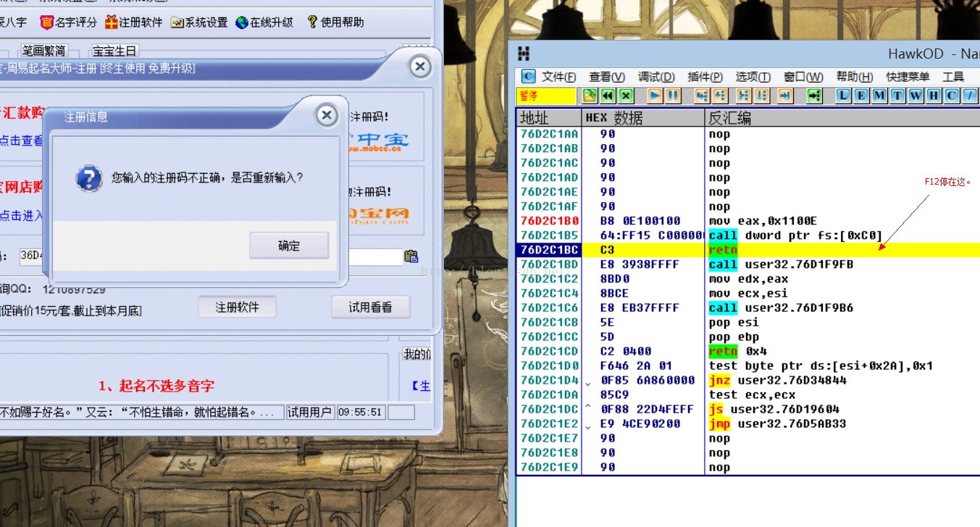Select the highlighted retn row at 76D2C1BC

[724, 250]
